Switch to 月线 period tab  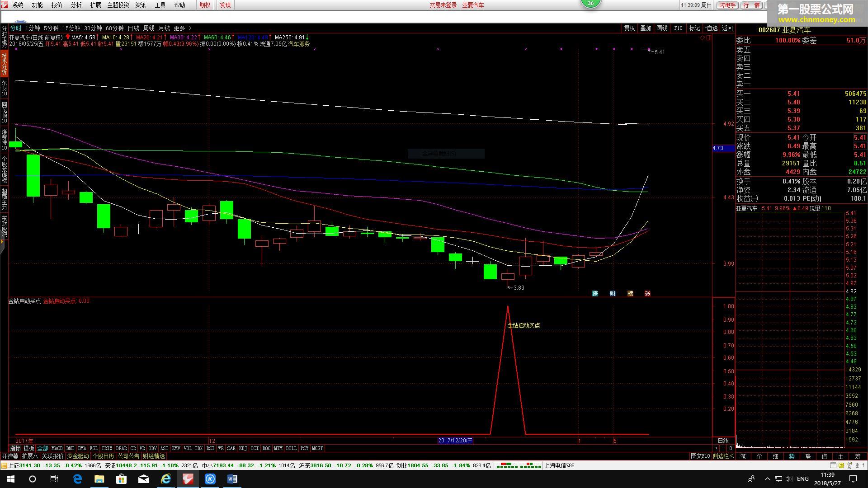tap(164, 28)
